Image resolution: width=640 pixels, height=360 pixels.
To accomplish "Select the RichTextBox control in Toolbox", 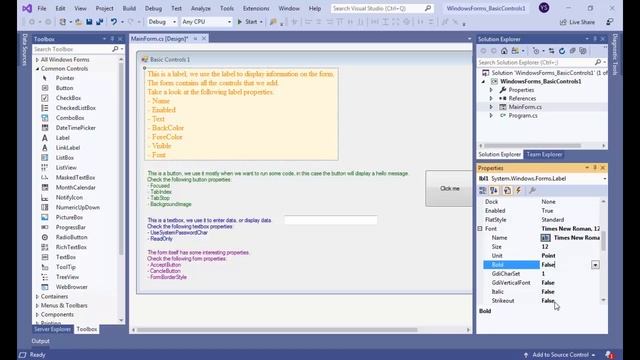I will [71, 247].
